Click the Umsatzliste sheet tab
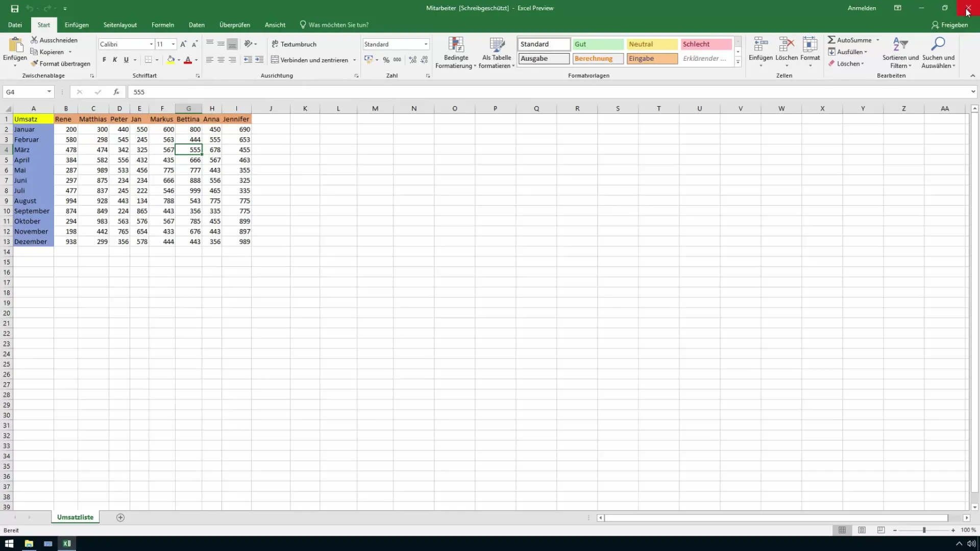The height and width of the screenshot is (551, 980). point(75,517)
